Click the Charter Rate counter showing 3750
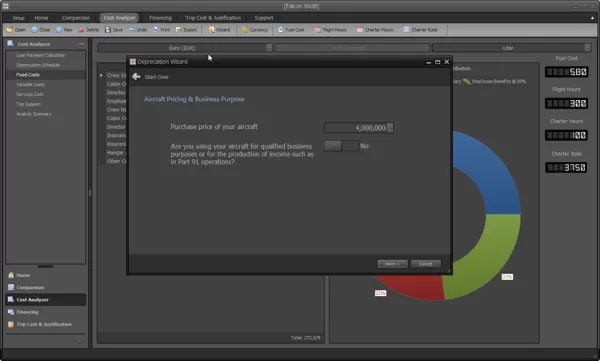This screenshot has width=600, height=361. [x=566, y=167]
